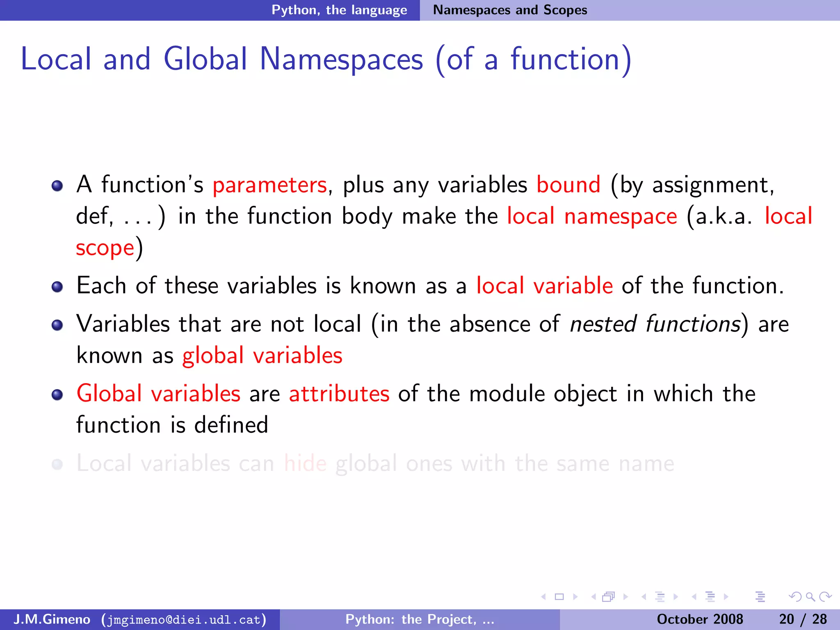
Task: Jump to next subsection arrow
Action: tap(676, 597)
